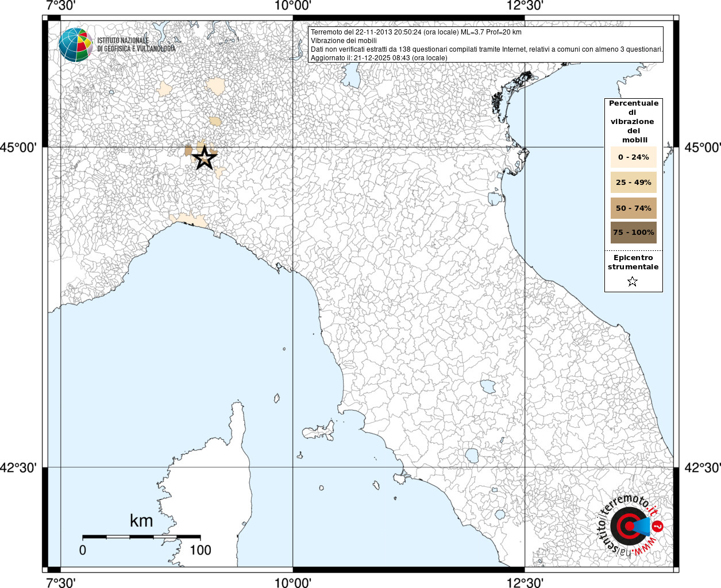Click the right 42°30' latitude label
The width and height of the screenshot is (721, 588).
click(703, 468)
